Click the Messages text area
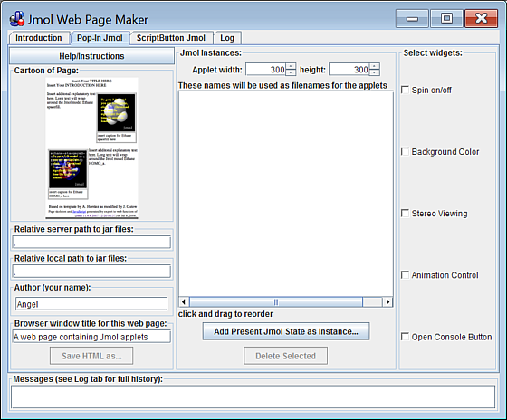507x420 pixels. click(253, 396)
